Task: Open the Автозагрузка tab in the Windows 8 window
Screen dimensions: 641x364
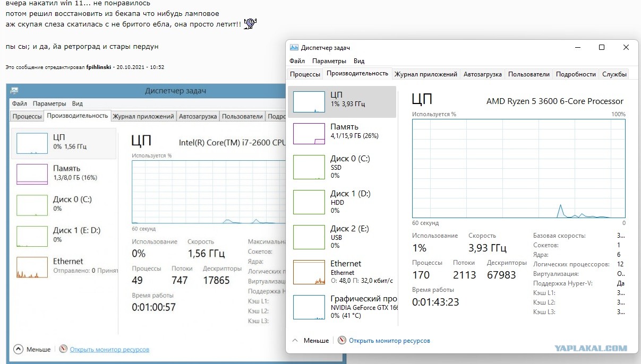Action: pos(198,116)
